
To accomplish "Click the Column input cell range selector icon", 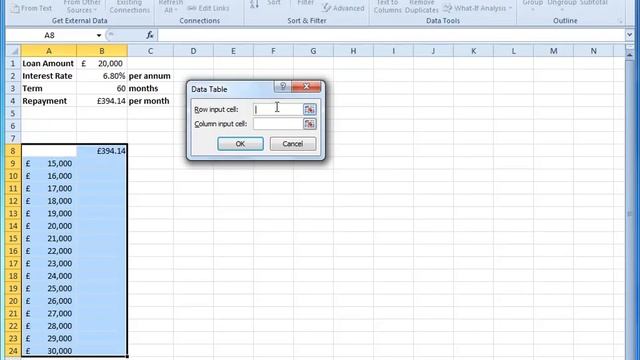I will (x=309, y=124).
